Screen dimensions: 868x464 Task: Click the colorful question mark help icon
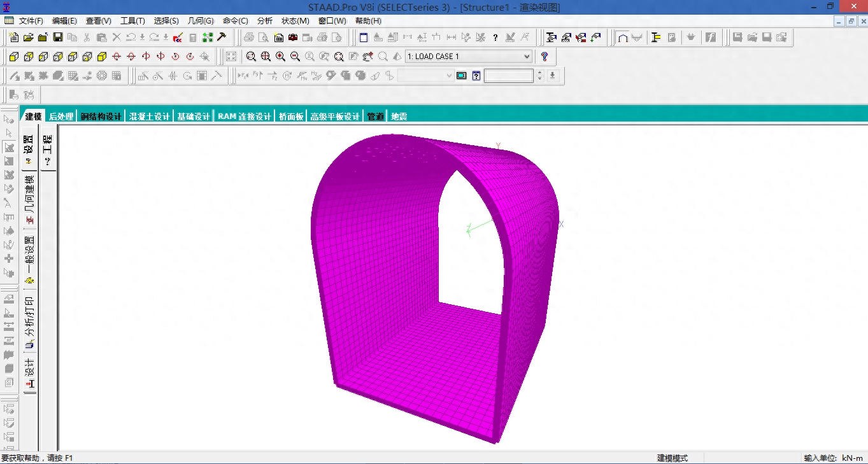(x=544, y=57)
